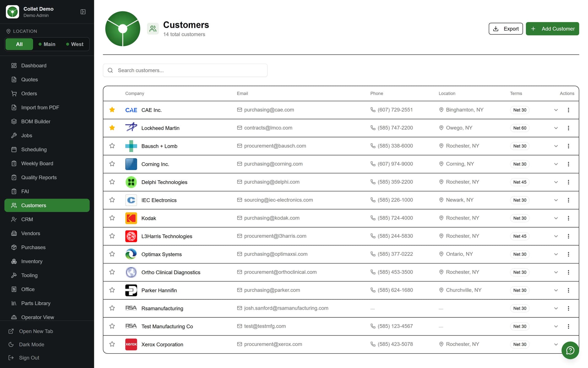Open more actions for Bausch + Lomb
The image size is (588, 368).
[x=568, y=146]
